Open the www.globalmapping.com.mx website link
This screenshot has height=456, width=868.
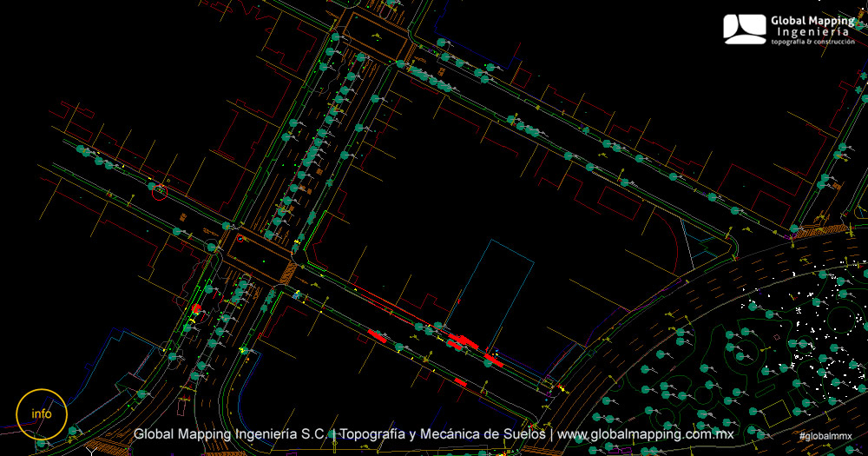coord(646,433)
